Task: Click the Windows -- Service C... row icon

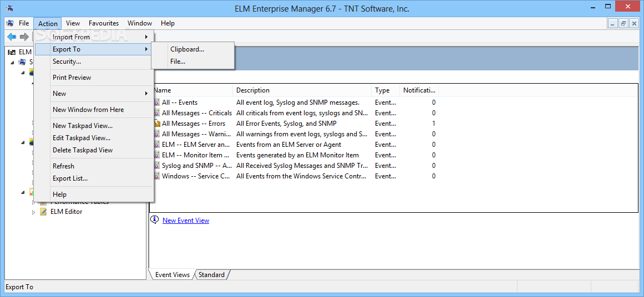Action: [157, 176]
